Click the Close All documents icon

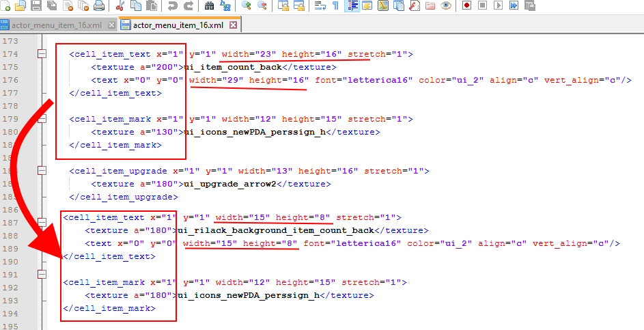coord(84,5)
